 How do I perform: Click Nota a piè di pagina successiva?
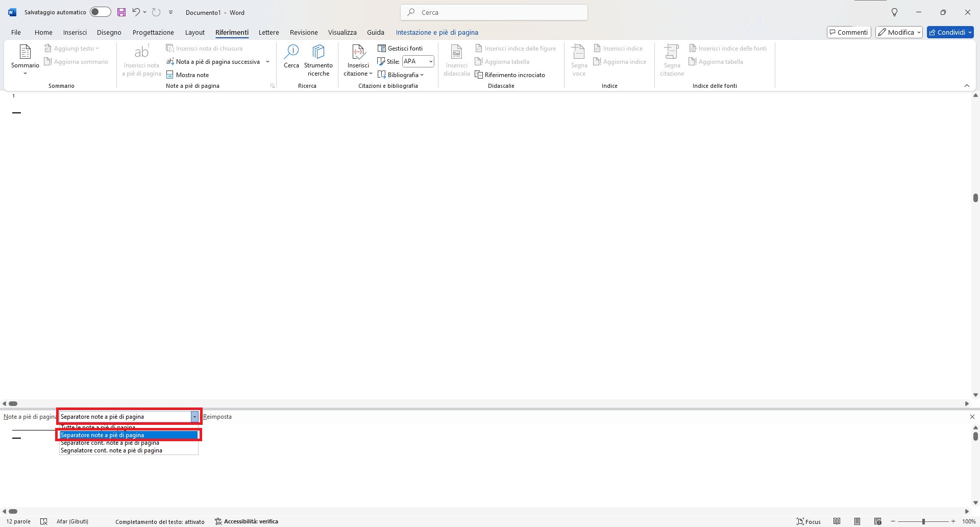click(213, 62)
